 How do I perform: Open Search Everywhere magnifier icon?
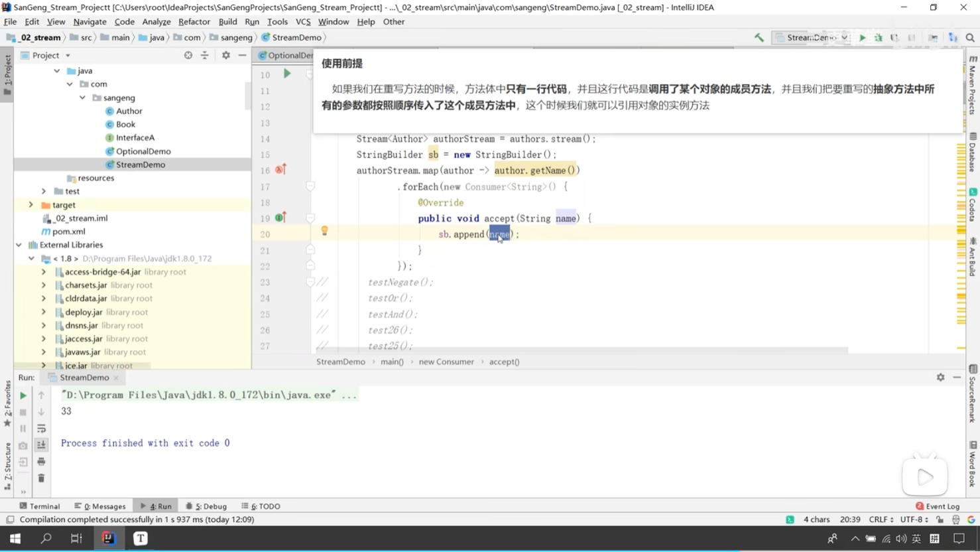click(x=970, y=38)
